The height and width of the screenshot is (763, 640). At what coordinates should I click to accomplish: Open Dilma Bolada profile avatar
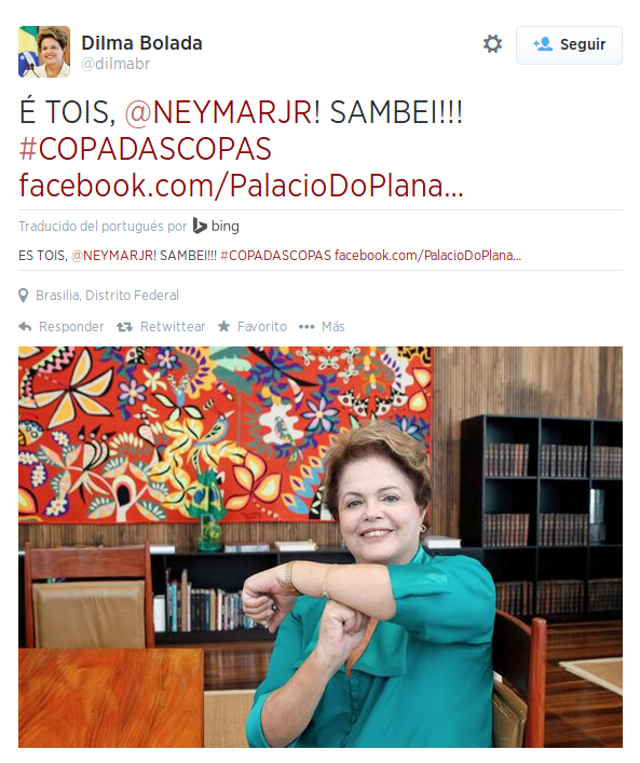[44, 52]
